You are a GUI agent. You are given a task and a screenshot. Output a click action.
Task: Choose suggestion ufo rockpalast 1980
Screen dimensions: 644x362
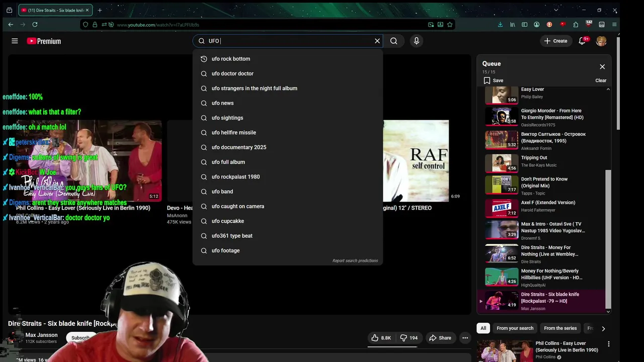tap(288, 177)
